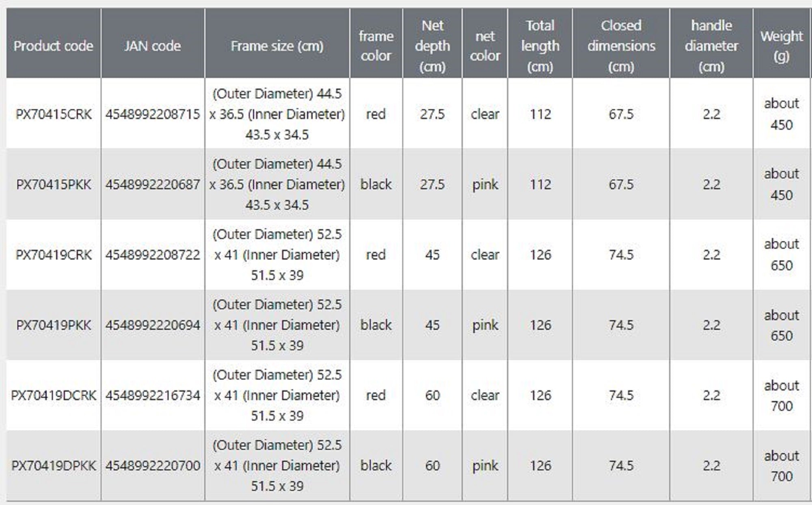Click the Product code column header
This screenshot has width=812, height=505.
[x=53, y=46]
